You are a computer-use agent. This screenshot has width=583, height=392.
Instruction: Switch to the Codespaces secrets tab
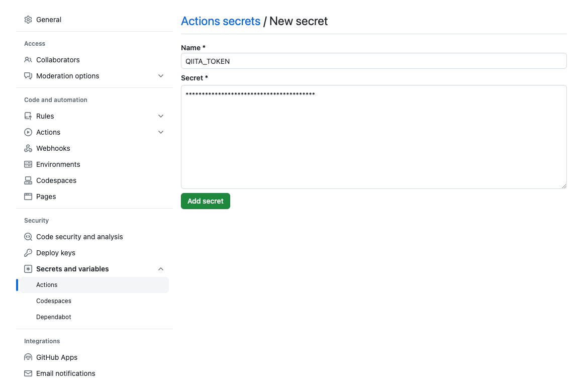pyautogui.click(x=53, y=301)
